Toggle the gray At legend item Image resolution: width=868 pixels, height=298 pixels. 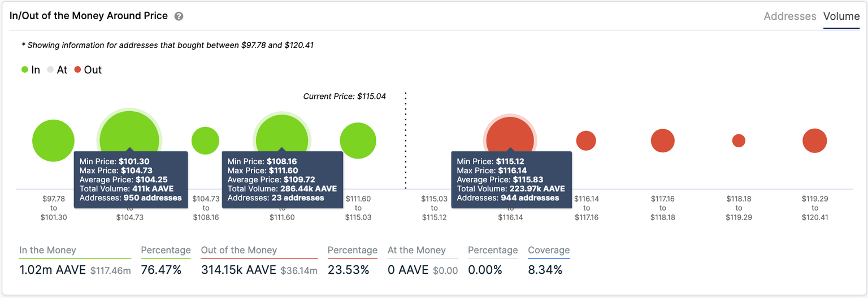pos(57,70)
